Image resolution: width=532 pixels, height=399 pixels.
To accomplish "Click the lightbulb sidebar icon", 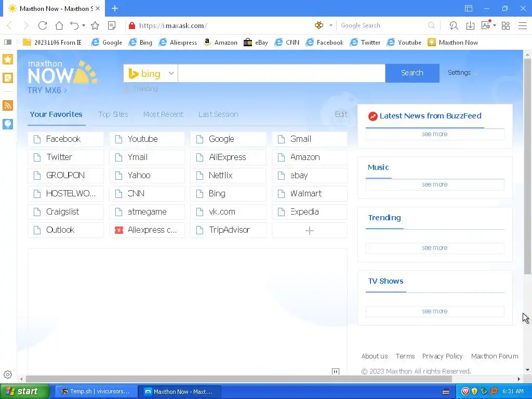I will click(x=8, y=124).
